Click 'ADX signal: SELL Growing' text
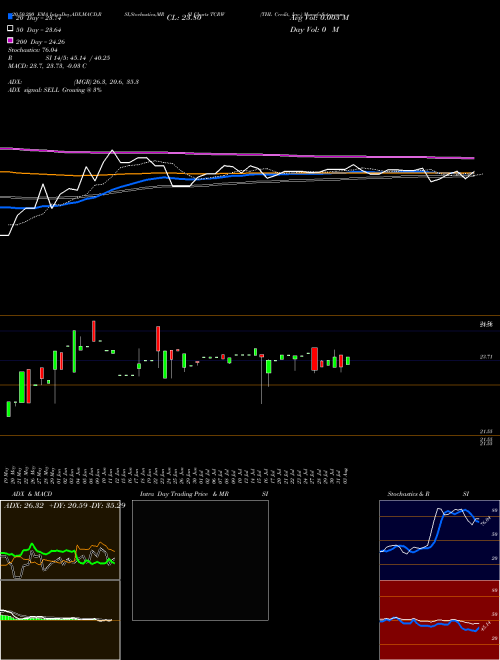 (55, 90)
